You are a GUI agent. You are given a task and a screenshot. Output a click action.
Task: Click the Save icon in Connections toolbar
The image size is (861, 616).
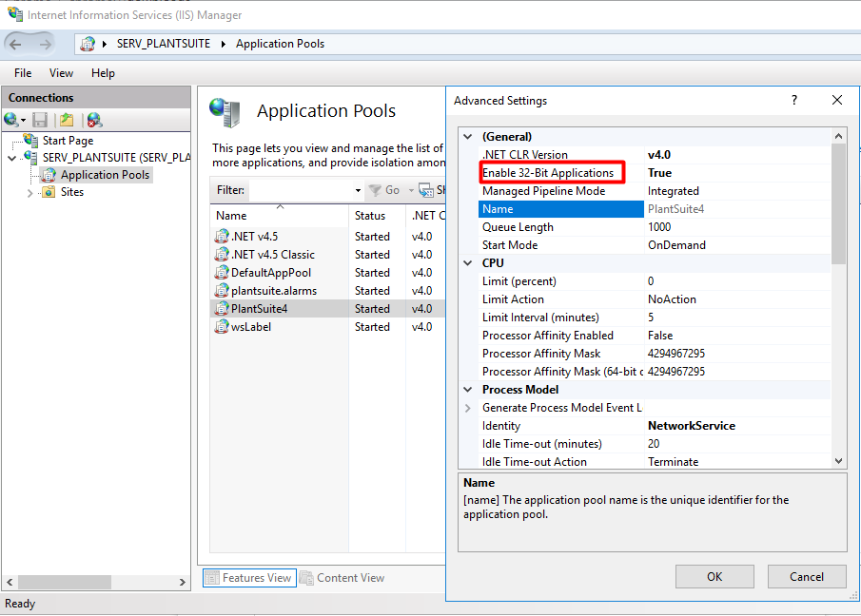click(40, 120)
